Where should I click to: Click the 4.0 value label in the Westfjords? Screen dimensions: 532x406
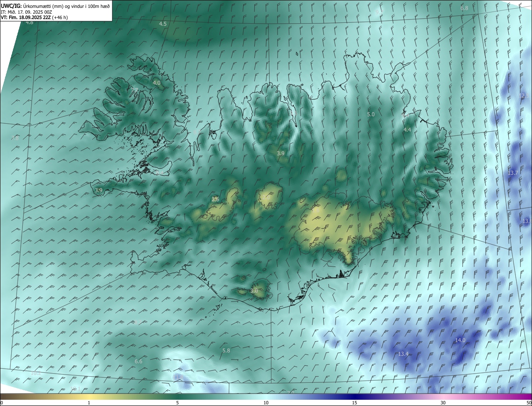pyautogui.click(x=157, y=83)
